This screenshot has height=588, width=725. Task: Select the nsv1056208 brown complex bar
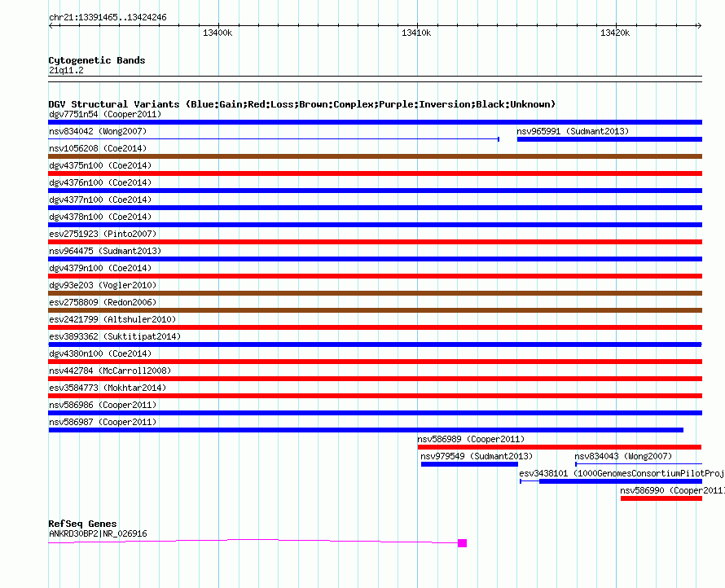click(375, 156)
